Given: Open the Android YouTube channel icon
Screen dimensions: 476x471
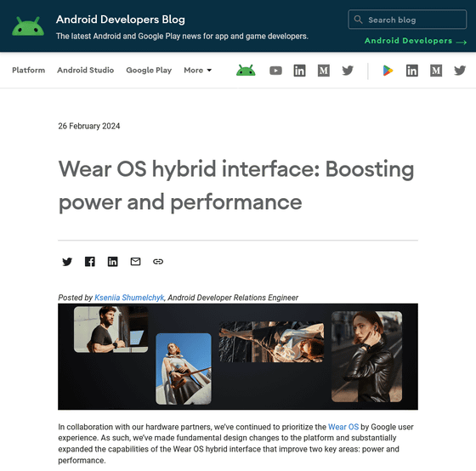Looking at the screenshot, I should pos(275,71).
